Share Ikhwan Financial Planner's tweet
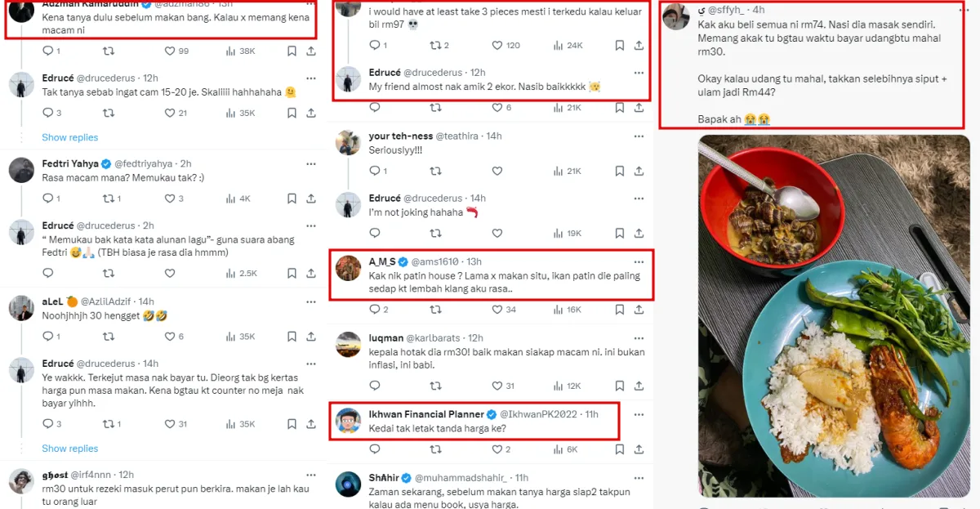Viewport: 980px width, 509px height. 639,449
